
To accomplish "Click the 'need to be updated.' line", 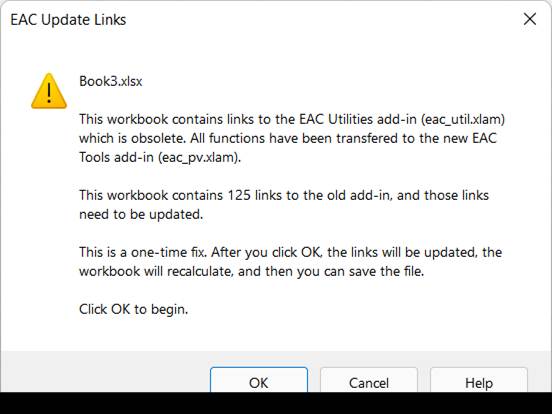I will point(141,214).
